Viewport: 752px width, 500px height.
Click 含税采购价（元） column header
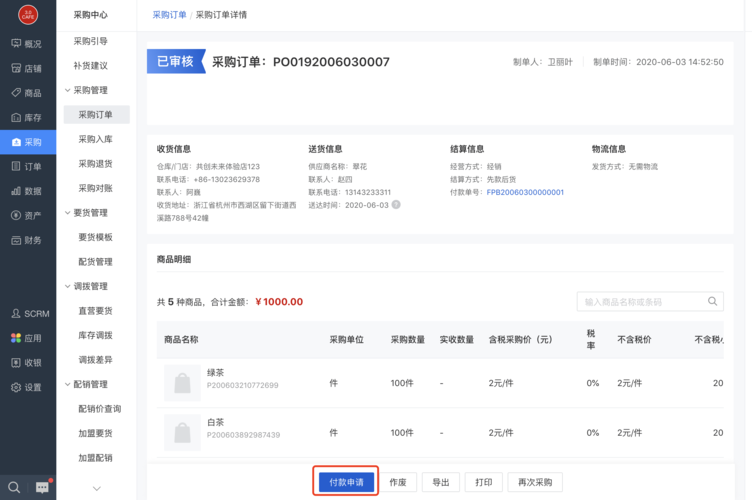(520, 339)
